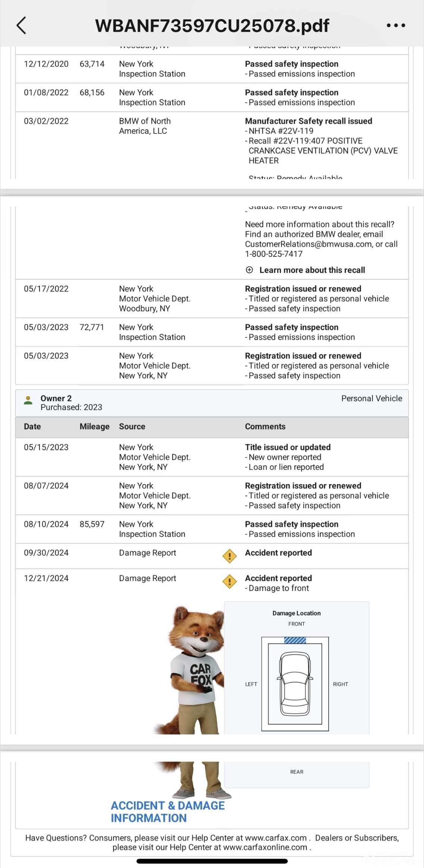Click the Comments column header

tap(265, 427)
